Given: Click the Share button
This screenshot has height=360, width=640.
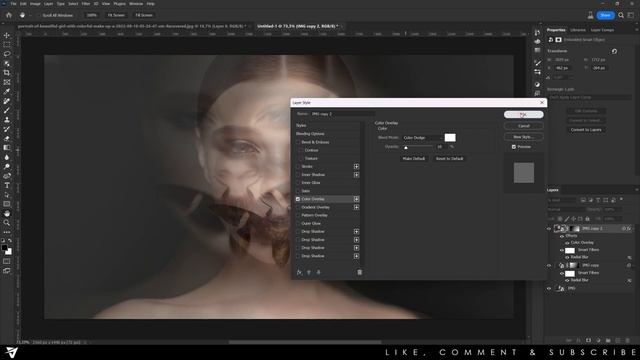Looking at the screenshot, I should (605, 15).
